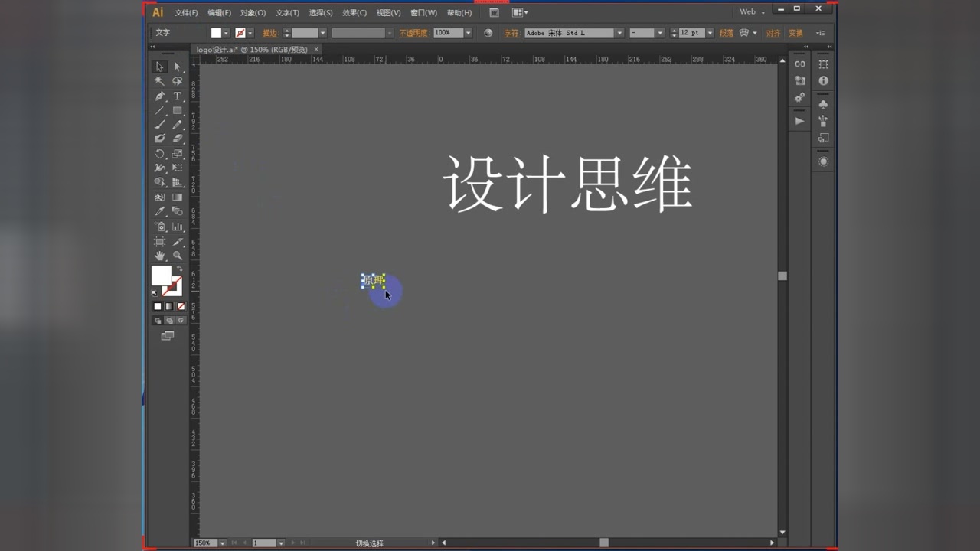Select the Free Transform tool
Screen dimensions: 980x551
point(178,168)
